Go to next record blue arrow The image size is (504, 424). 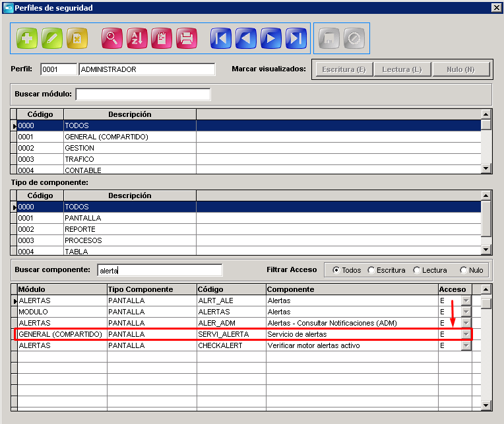(x=271, y=38)
